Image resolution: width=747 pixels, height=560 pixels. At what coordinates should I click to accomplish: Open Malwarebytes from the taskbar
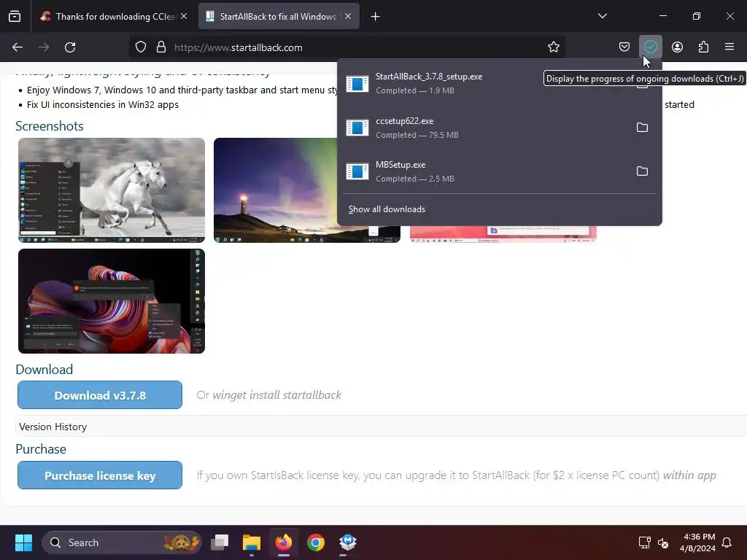(x=348, y=542)
